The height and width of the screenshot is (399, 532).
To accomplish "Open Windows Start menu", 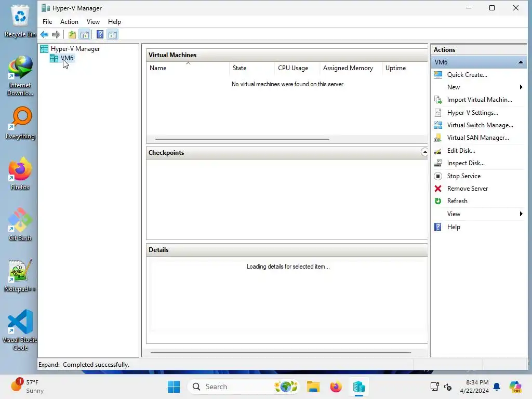I will pyautogui.click(x=174, y=387).
